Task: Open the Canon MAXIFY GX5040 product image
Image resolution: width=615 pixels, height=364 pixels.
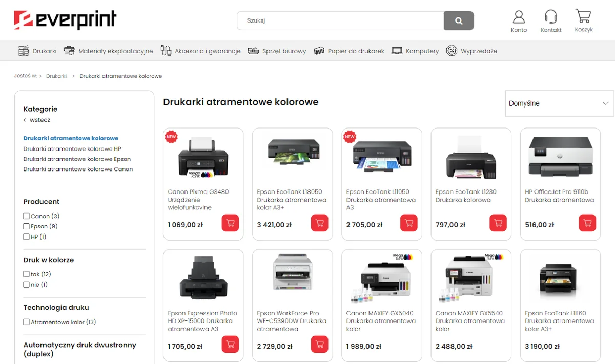Action: click(382, 279)
